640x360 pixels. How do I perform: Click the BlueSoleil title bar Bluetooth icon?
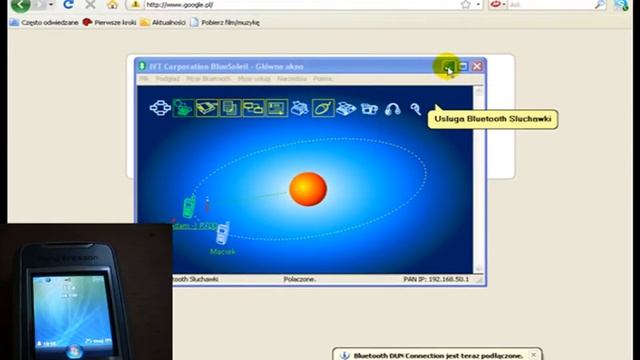tap(142, 66)
